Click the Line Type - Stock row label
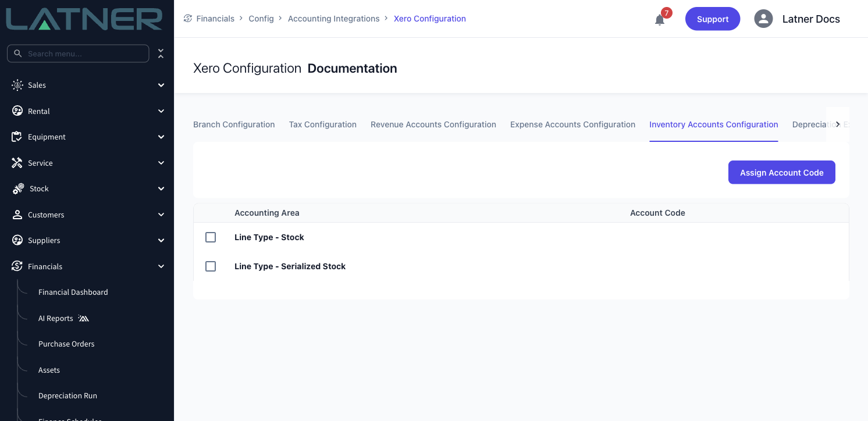This screenshot has height=421, width=868. coord(269,237)
